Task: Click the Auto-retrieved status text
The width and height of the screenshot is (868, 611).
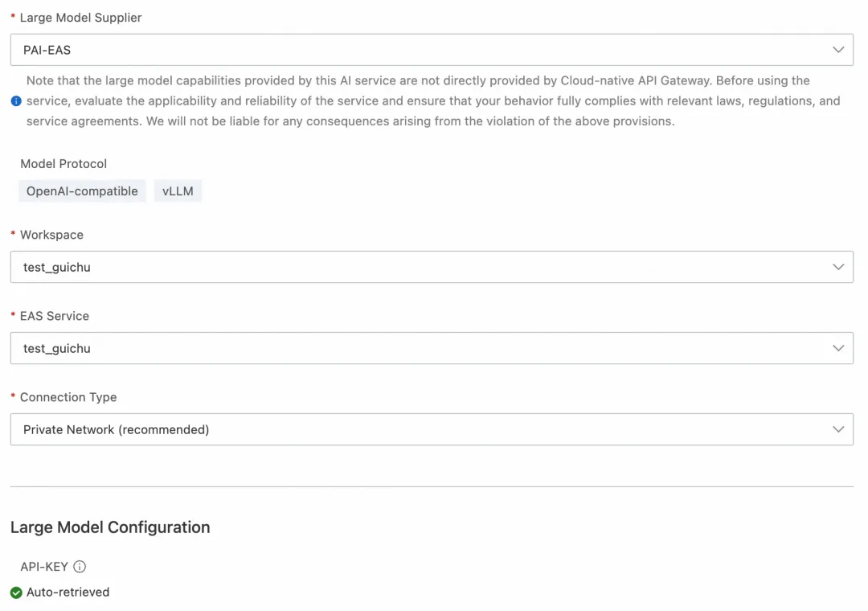Action: click(x=68, y=593)
